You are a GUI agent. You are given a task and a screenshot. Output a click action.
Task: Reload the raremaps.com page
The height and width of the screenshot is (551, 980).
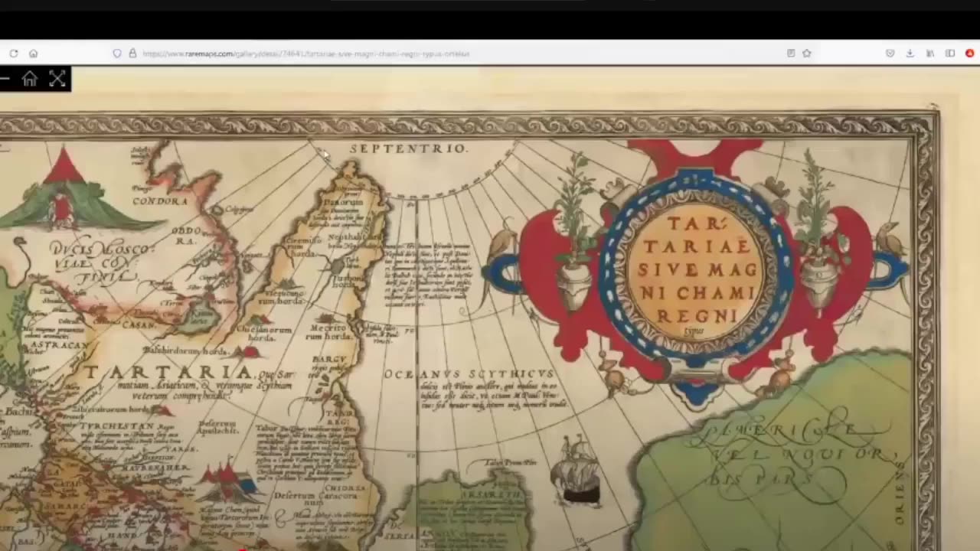click(x=14, y=54)
